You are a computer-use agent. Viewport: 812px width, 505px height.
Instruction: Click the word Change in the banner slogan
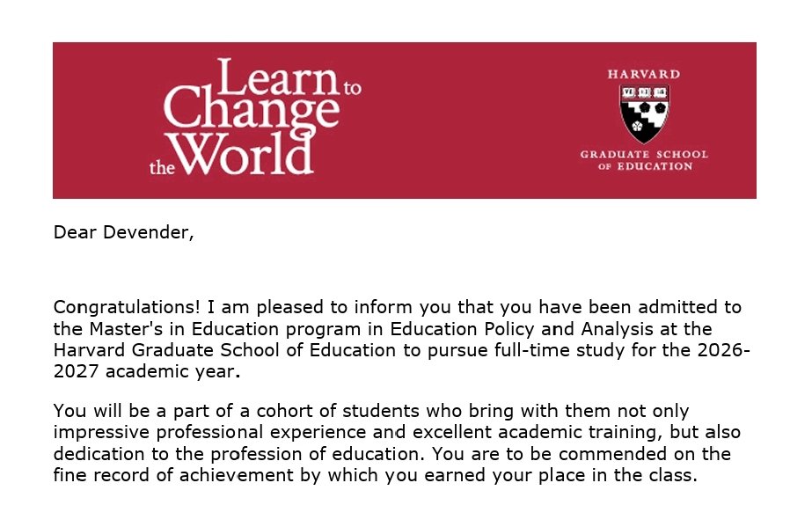coord(252,110)
